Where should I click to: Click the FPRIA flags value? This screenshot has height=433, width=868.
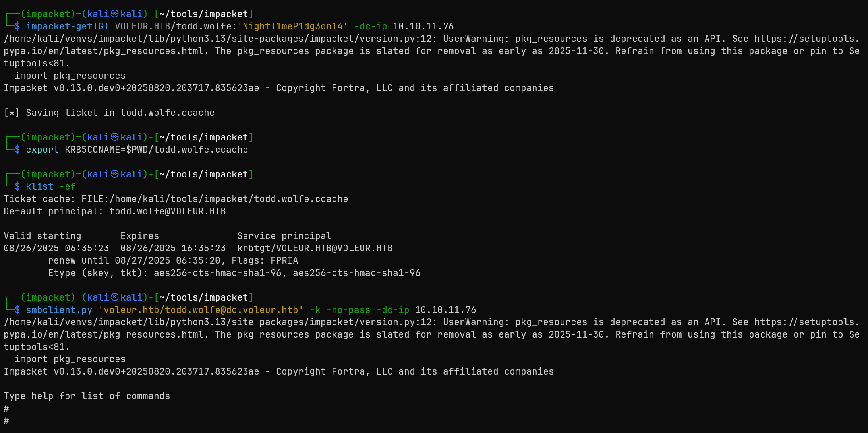pyautogui.click(x=284, y=260)
